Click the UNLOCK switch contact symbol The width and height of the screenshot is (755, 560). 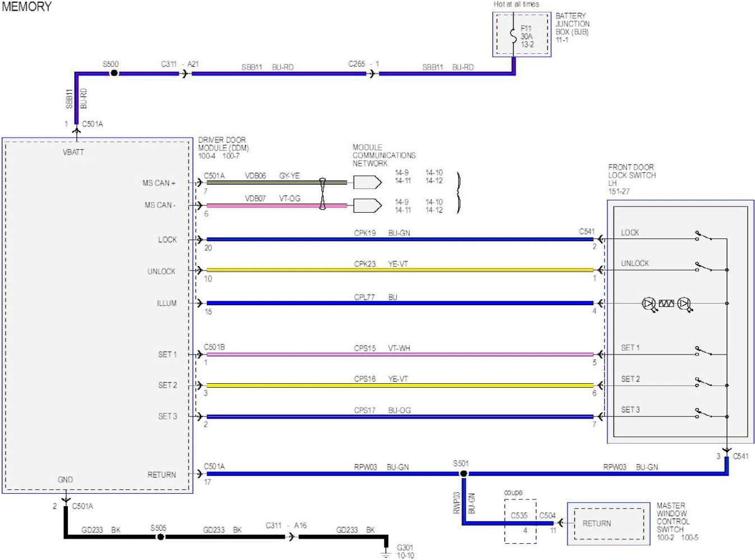[703, 267]
